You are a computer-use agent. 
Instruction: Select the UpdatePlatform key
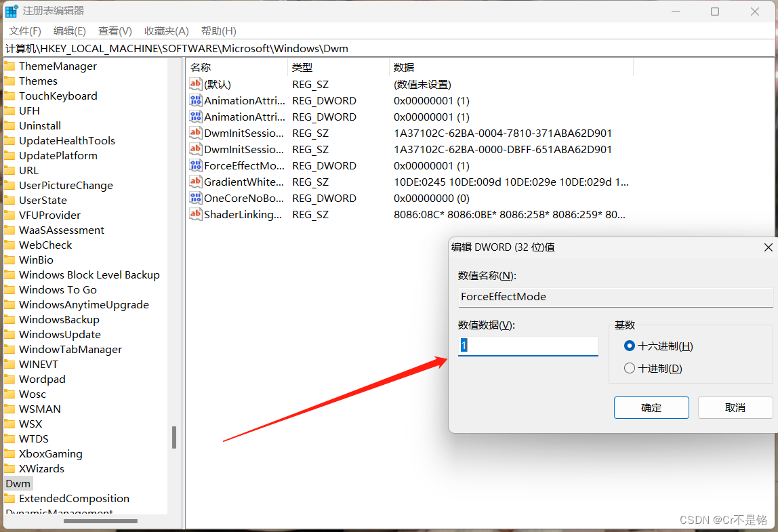(58, 155)
